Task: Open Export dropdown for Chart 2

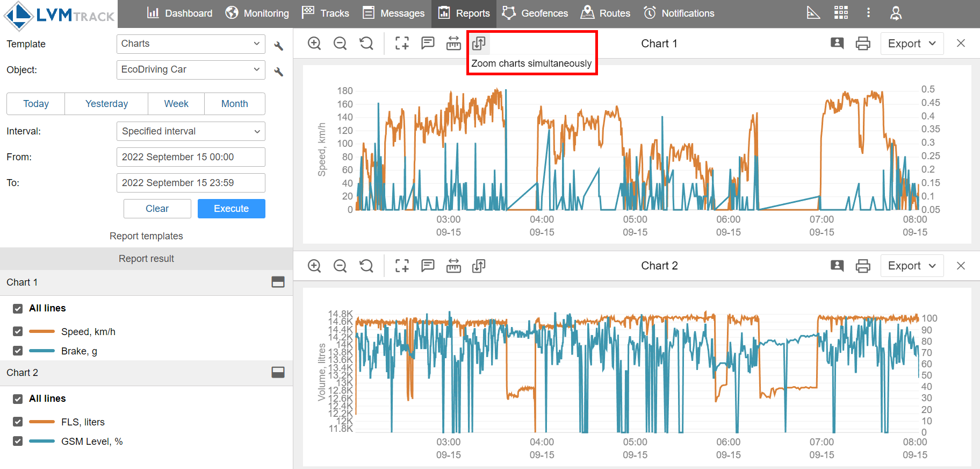Action: click(912, 266)
